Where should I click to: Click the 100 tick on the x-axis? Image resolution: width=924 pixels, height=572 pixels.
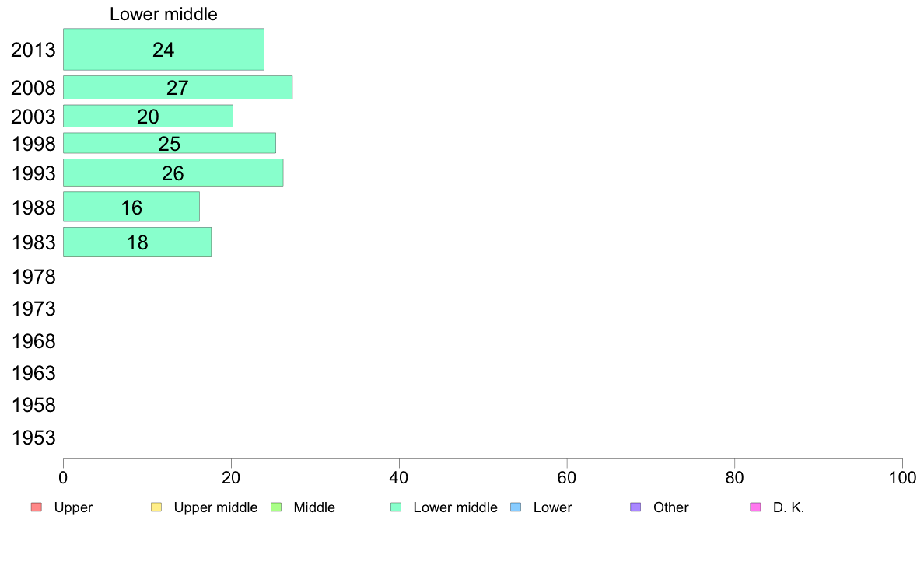[x=902, y=478]
